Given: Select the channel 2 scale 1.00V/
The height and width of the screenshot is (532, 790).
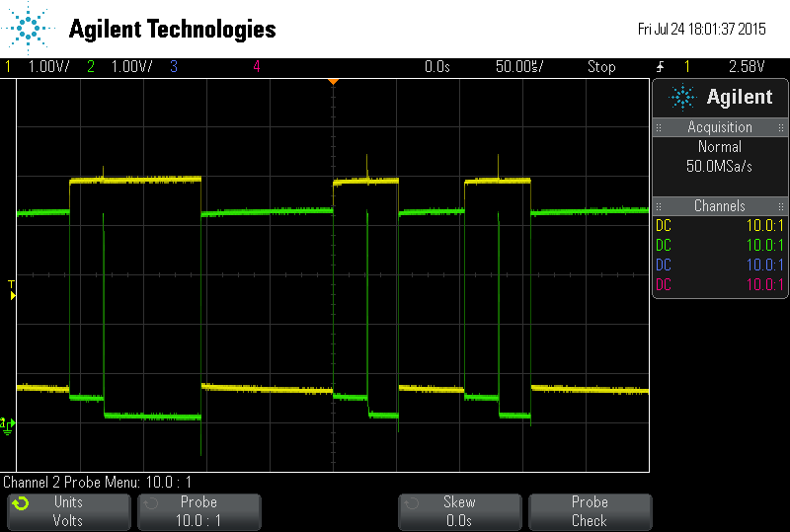Looking at the screenshot, I should pos(131,66).
